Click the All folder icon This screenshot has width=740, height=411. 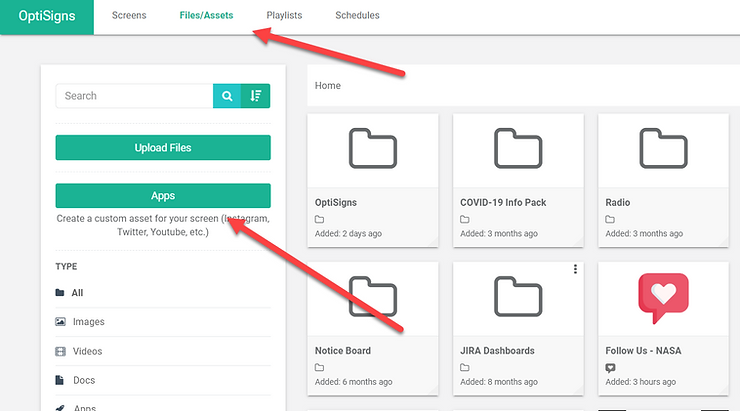tap(59, 293)
